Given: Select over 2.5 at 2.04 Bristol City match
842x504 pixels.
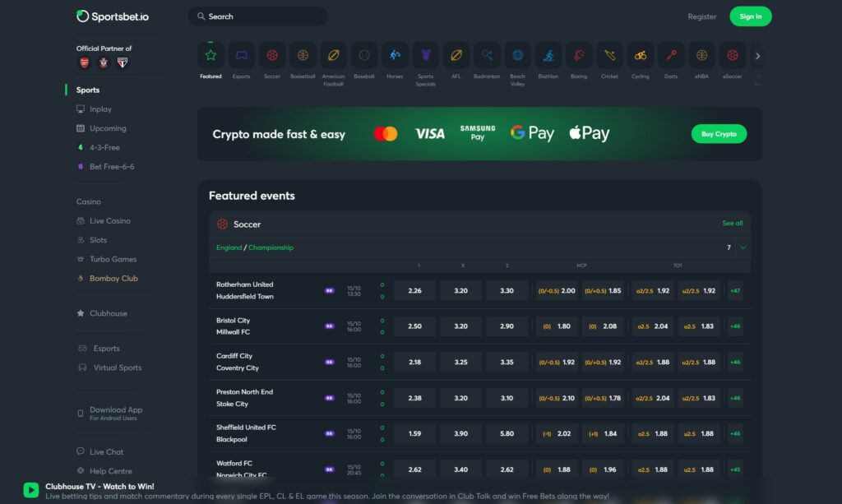Looking at the screenshot, I should (652, 326).
